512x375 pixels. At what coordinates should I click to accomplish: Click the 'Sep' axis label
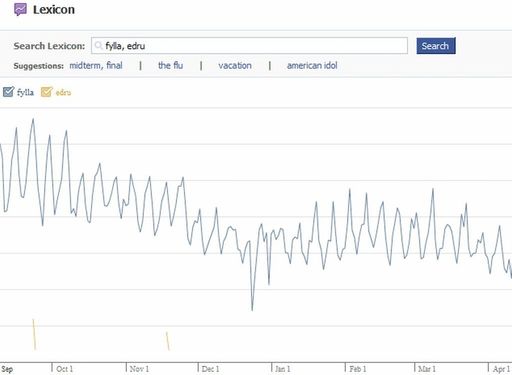[7, 369]
